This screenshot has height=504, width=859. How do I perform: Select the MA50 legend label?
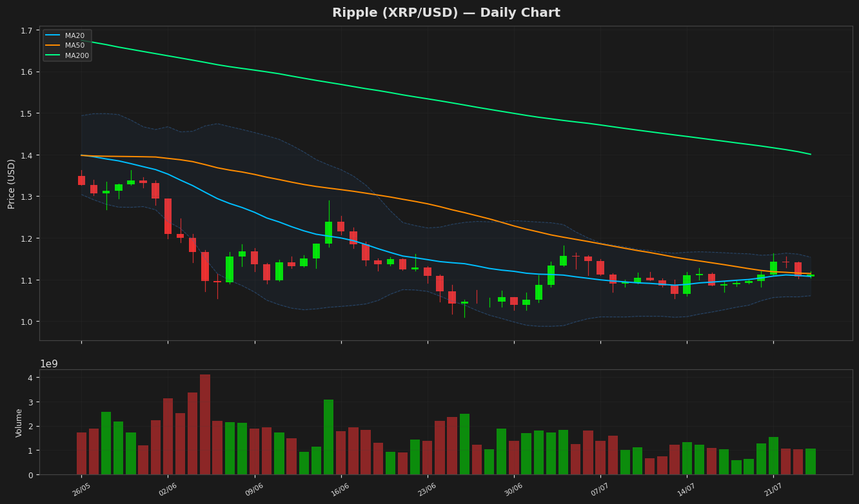tap(75, 46)
